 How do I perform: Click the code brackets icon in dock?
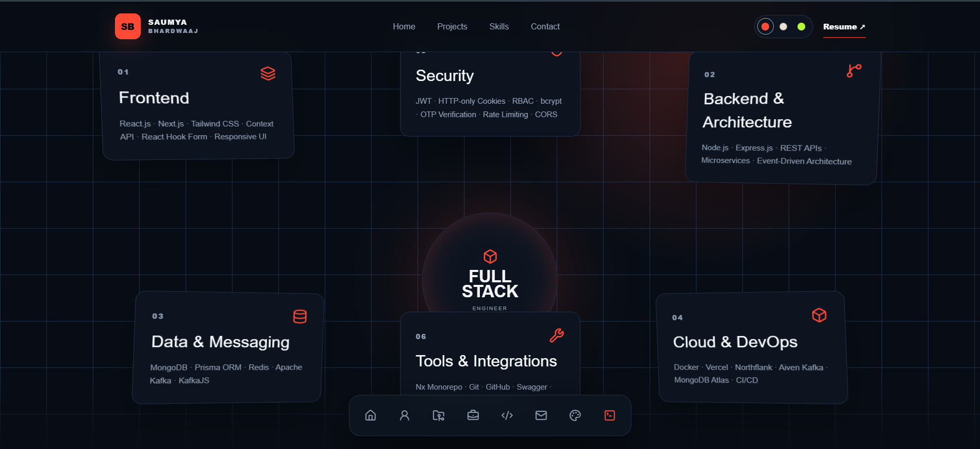[507, 415]
